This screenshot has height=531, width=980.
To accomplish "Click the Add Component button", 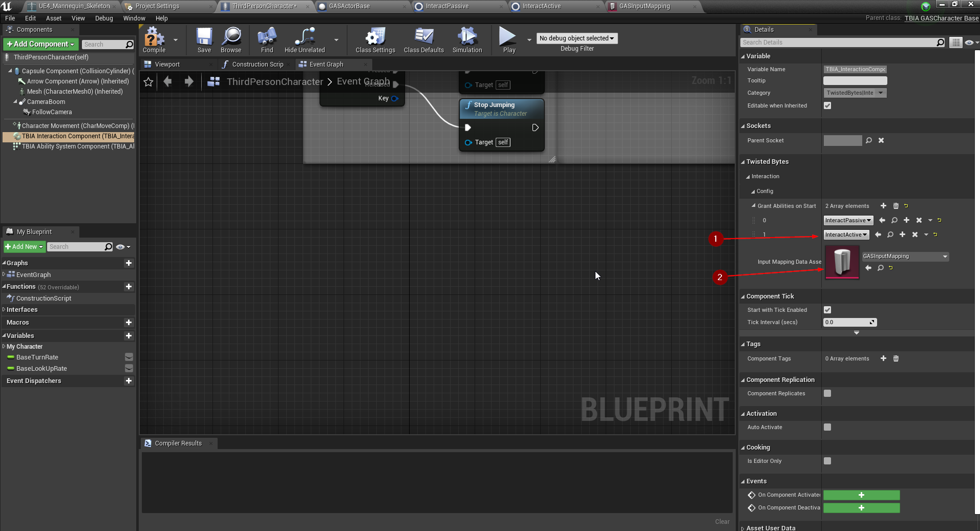I will [41, 44].
